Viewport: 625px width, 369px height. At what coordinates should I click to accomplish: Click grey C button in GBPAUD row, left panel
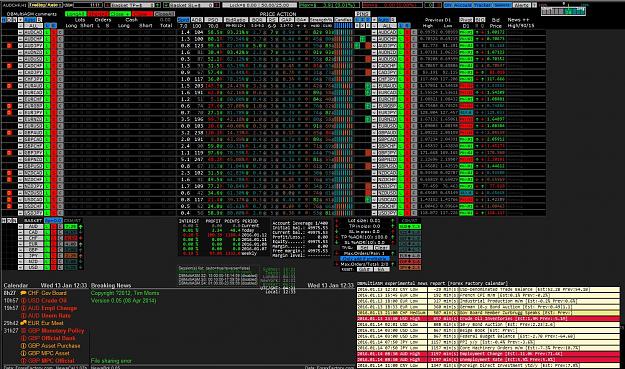tap(60, 133)
